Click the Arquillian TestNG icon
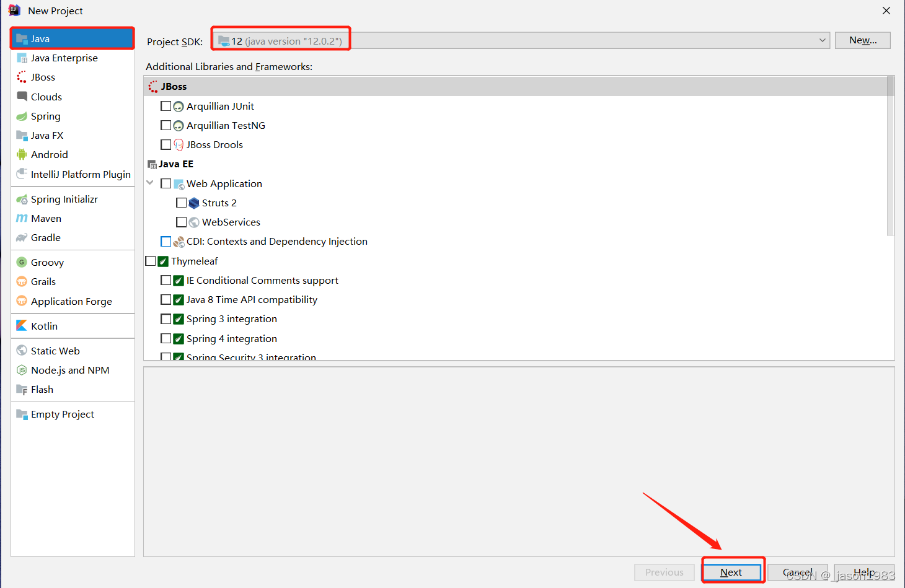Viewport: 905px width, 588px height. click(x=179, y=126)
